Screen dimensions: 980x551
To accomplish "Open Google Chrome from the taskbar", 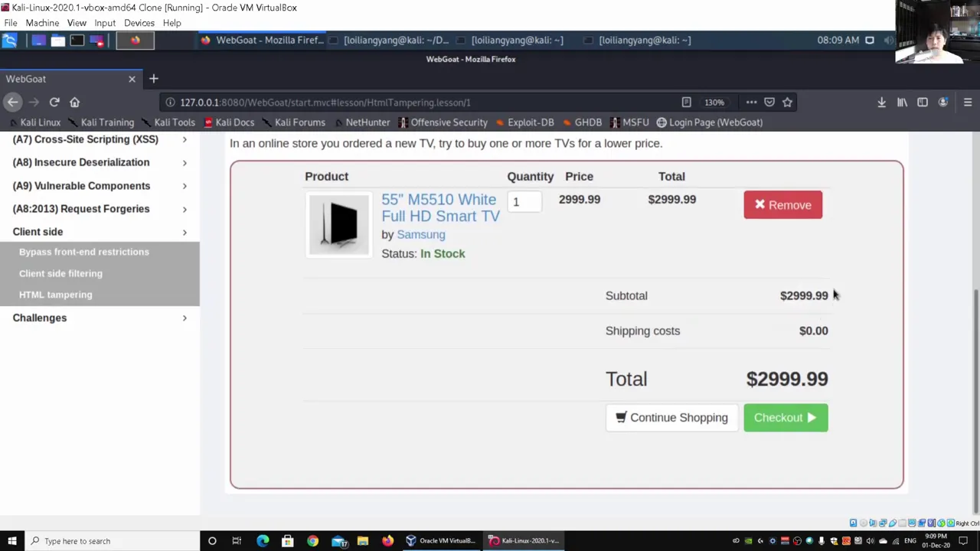I will (x=312, y=541).
